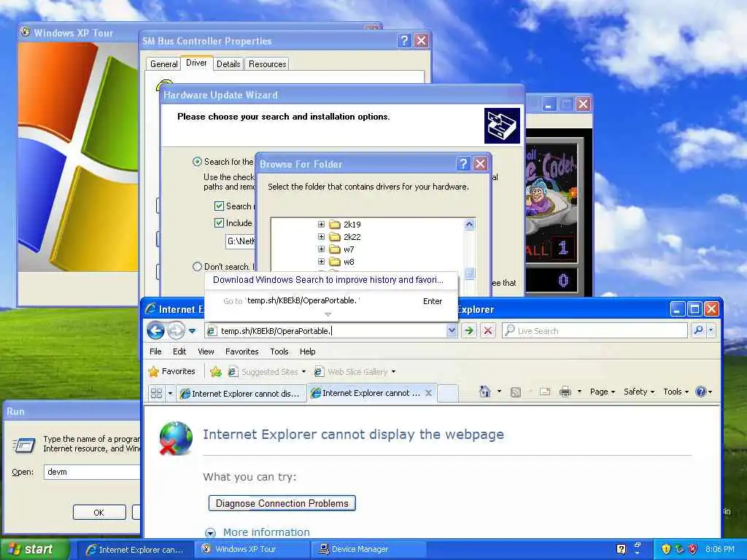Click the Quick Tabs grid icon

[156, 393]
